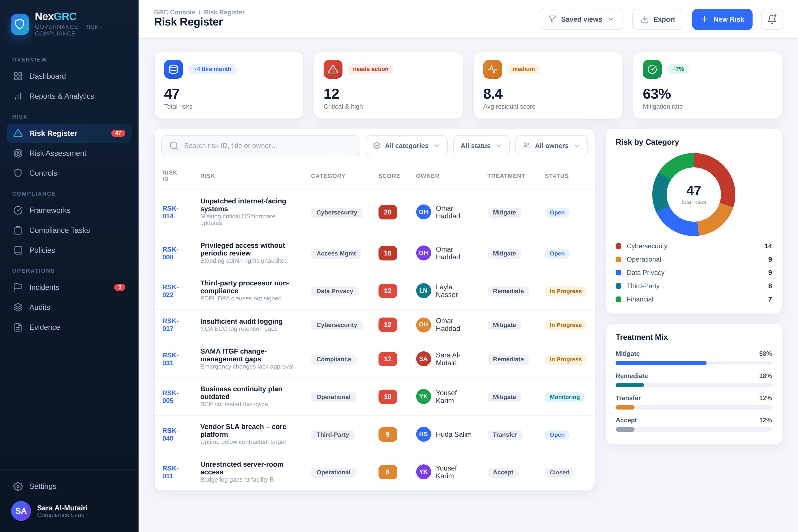
Task: Click the OH avatar on RSK-014 row
Action: pos(423,212)
